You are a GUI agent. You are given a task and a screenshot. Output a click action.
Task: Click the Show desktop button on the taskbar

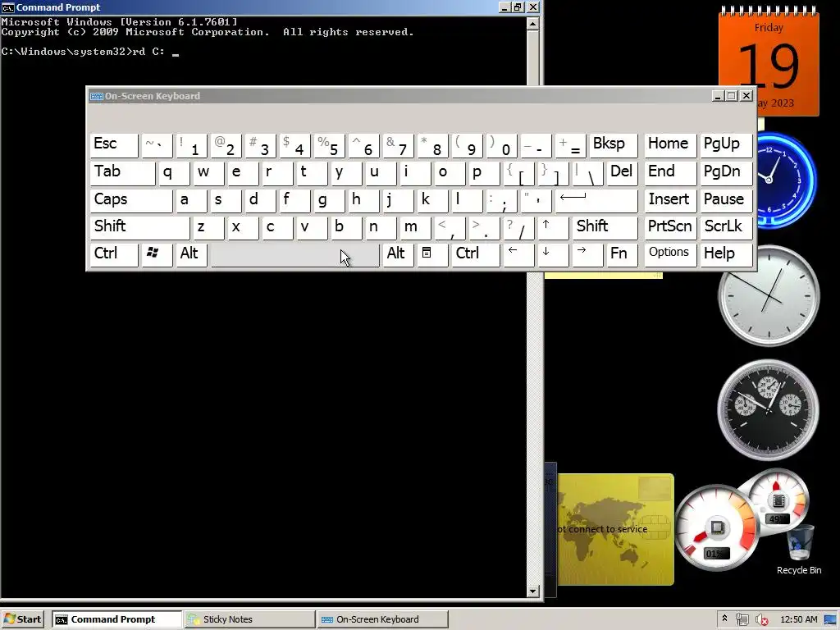[x=832, y=619]
